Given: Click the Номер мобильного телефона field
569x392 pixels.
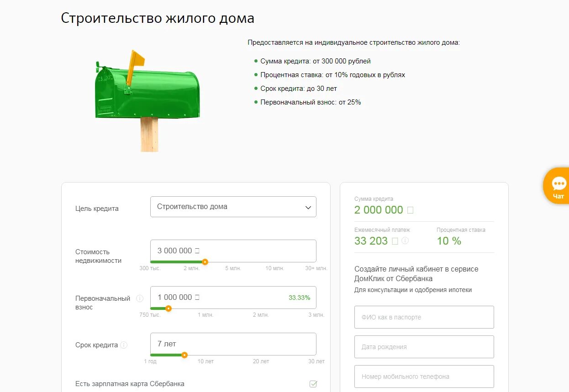Looking at the screenshot, I should (424, 376).
